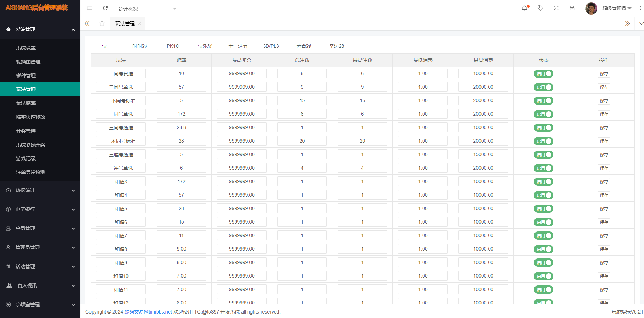Click the refresh page icon
Image resolution: width=644 pixels, height=318 pixels.
pos(105,8)
